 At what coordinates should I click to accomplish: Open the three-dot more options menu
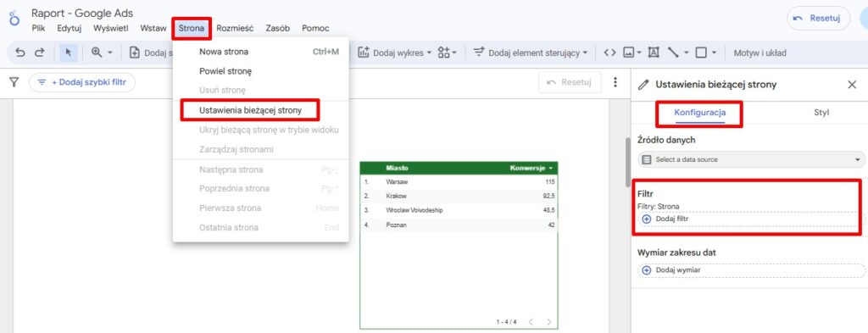pyautogui.click(x=615, y=82)
